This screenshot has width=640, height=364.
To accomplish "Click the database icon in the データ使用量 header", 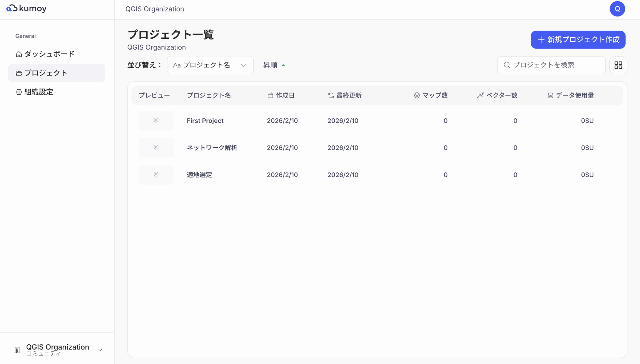I will coord(550,95).
